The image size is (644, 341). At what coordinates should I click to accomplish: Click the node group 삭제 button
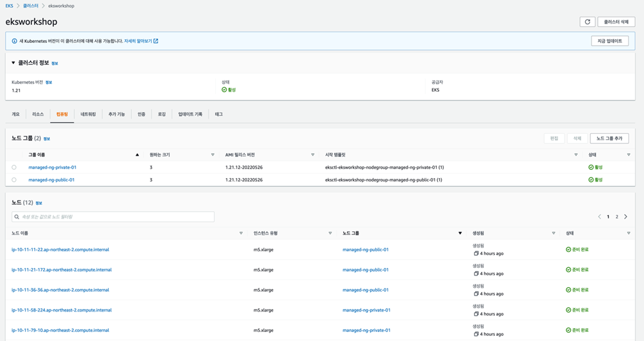[x=577, y=138]
